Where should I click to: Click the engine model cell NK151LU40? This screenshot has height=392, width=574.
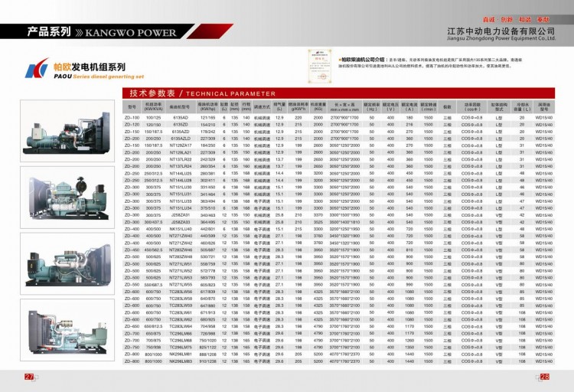(x=181, y=229)
